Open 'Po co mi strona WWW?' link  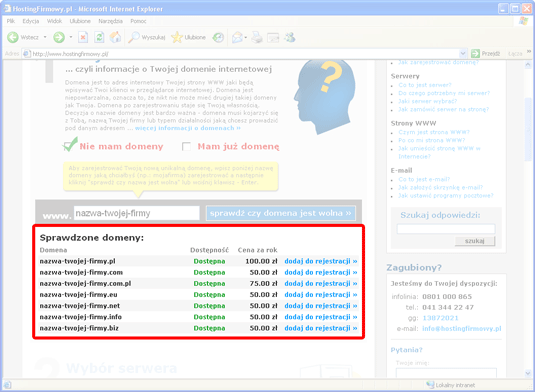point(432,140)
